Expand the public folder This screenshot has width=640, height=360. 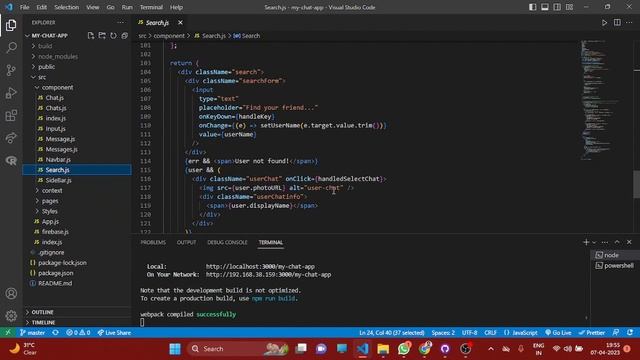tap(46, 67)
